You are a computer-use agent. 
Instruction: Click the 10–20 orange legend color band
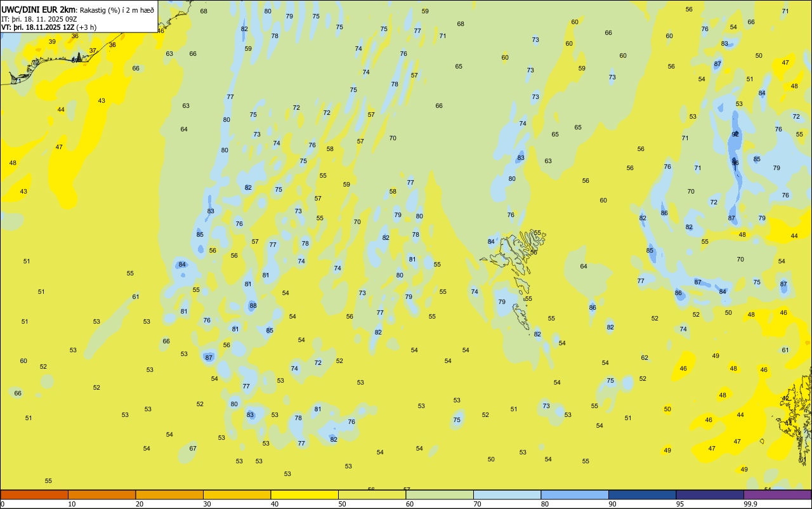tap(101, 494)
